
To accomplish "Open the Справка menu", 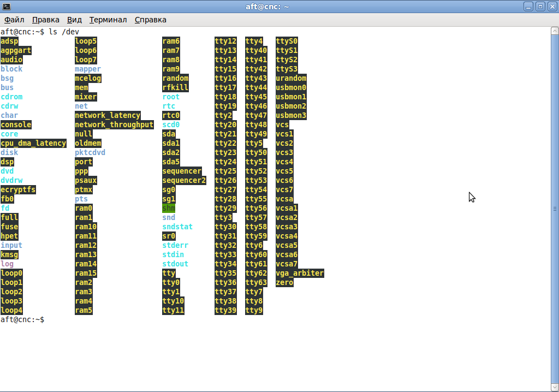I will click(151, 20).
